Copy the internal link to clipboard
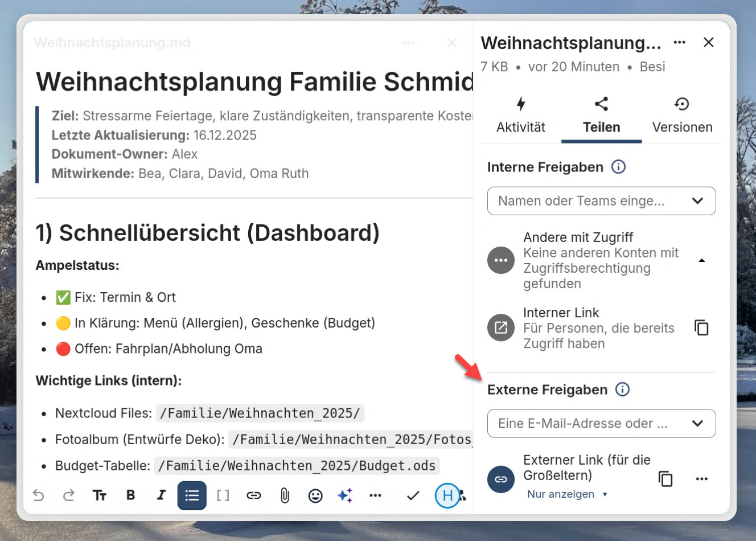This screenshot has height=541, width=756. (x=701, y=328)
